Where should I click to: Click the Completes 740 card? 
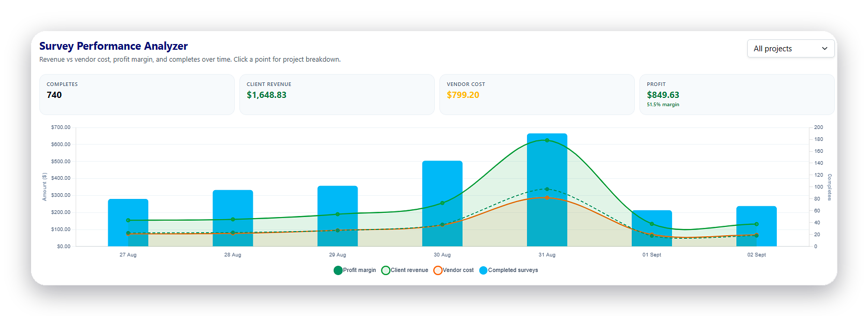tap(137, 94)
